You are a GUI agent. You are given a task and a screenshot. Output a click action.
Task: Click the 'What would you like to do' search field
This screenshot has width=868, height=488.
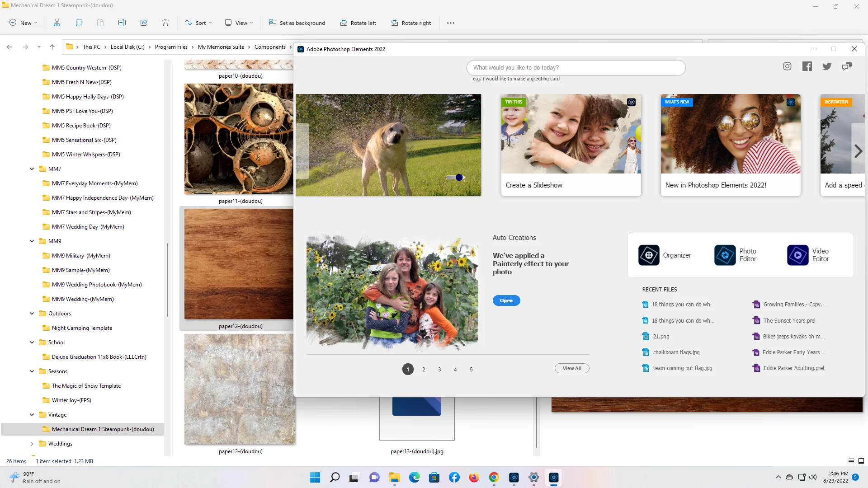pos(576,68)
